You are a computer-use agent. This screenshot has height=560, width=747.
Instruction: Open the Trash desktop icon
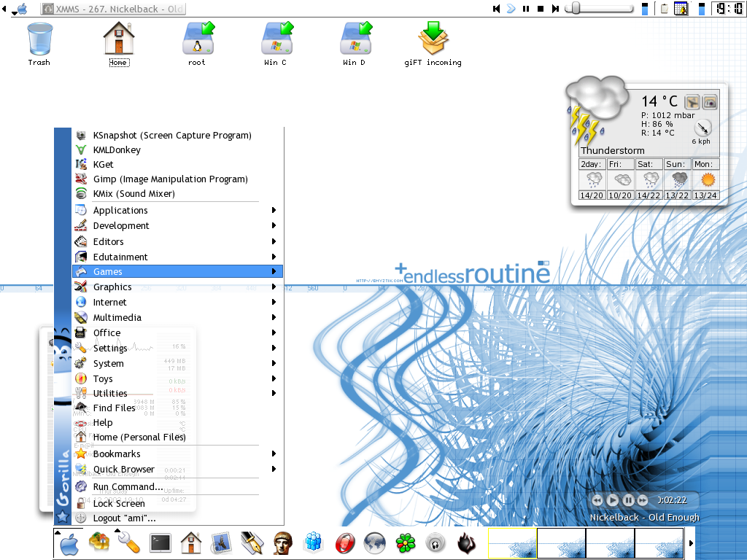coord(39,44)
